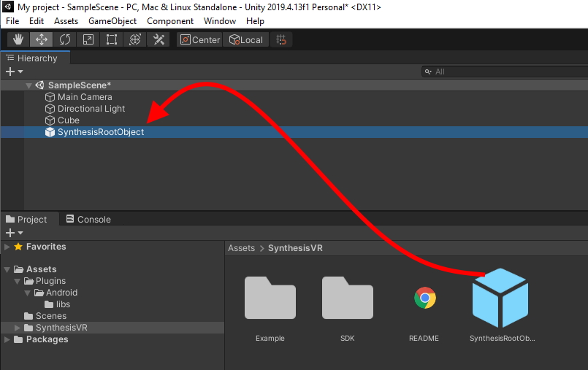Viewport: 588px width, 370px height.
Task: Click the Cube object's icon
Action: pos(50,120)
